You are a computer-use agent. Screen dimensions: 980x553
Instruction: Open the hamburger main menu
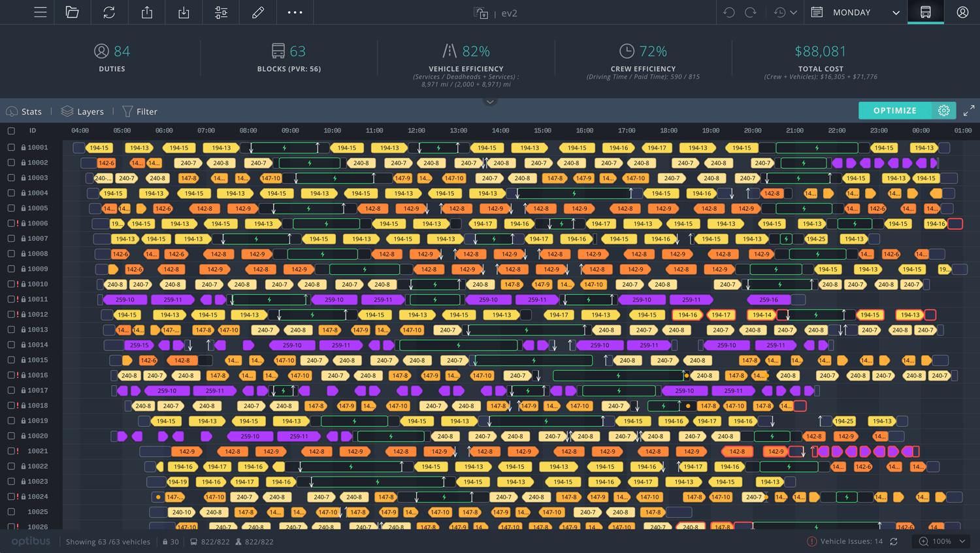coord(41,12)
